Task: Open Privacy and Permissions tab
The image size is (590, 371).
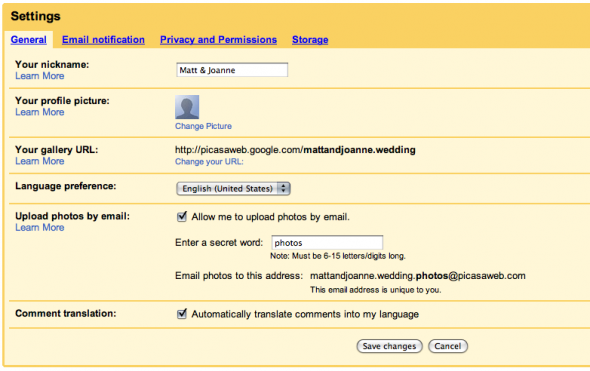Action: point(218,40)
